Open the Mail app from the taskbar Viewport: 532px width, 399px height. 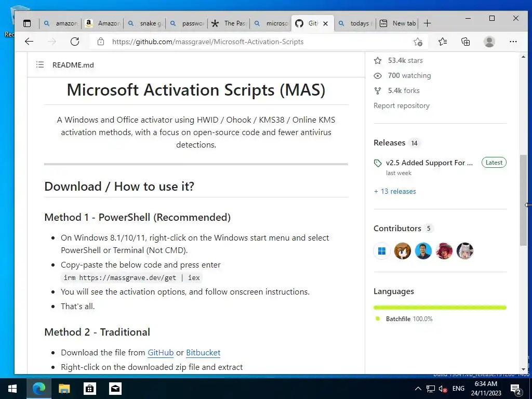tap(115, 389)
